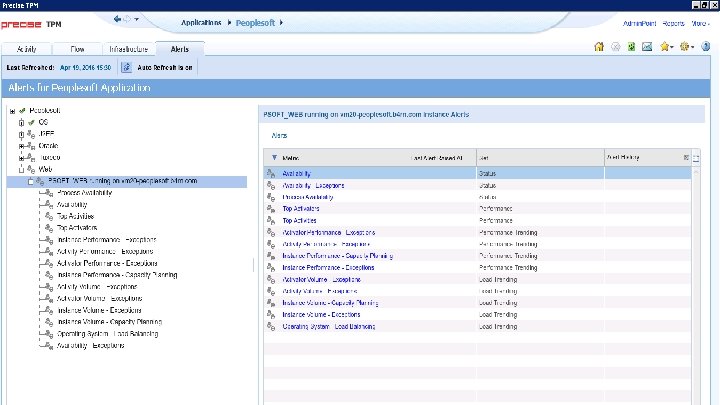Switch to the Flow tab
Screen dimensions: 720x405
(77, 49)
